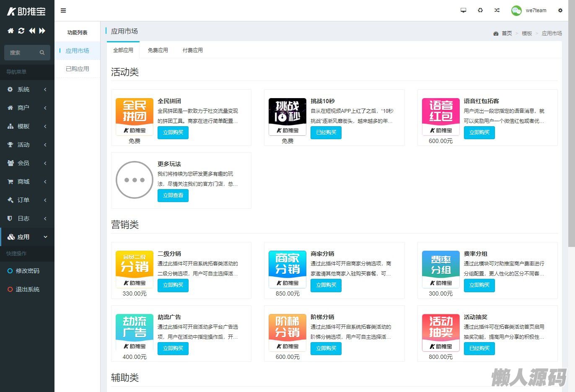The height and width of the screenshot is (392, 575).
Task: Collapse the 应用 sidebar menu
Action: pyautogui.click(x=27, y=237)
